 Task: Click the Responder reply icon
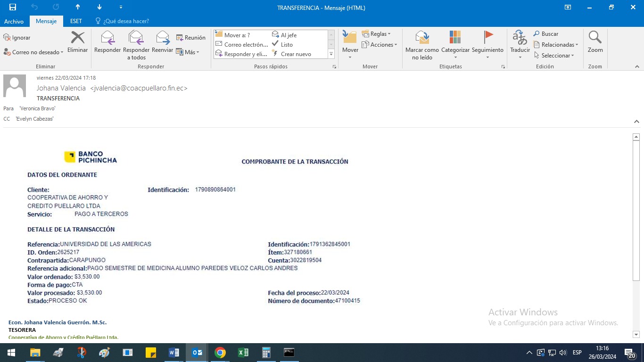107,38
